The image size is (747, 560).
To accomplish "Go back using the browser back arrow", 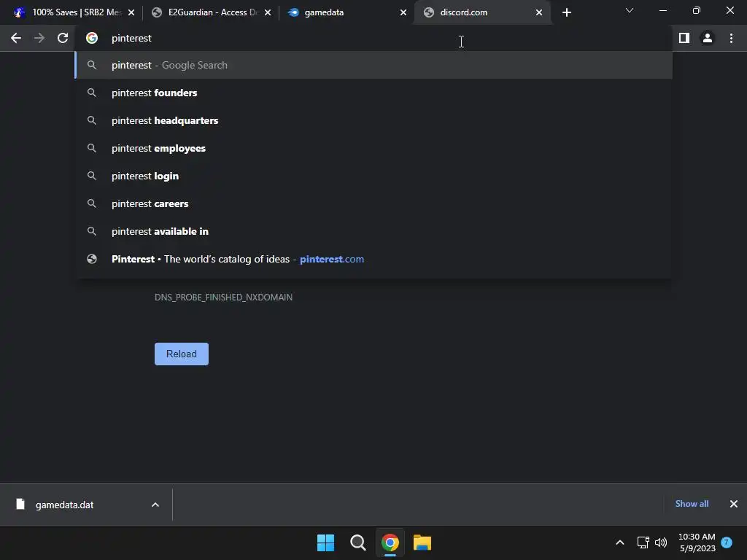I will coord(16,38).
